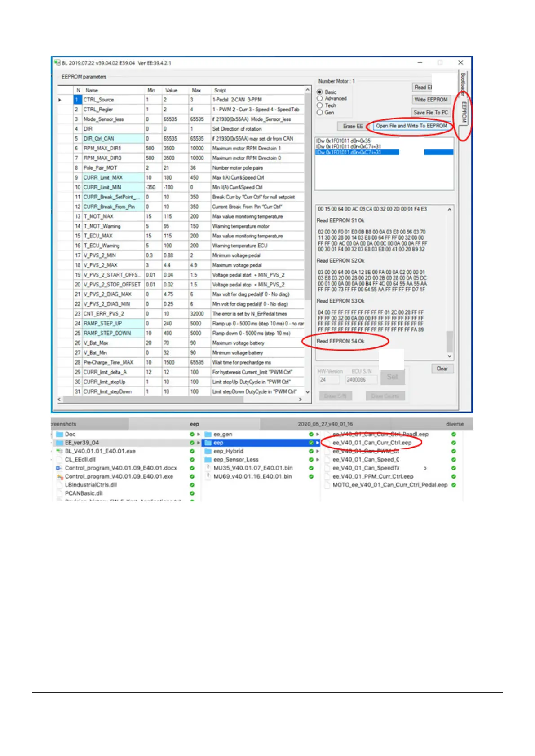Click the CL_EEdll.dll file icon

point(59,460)
